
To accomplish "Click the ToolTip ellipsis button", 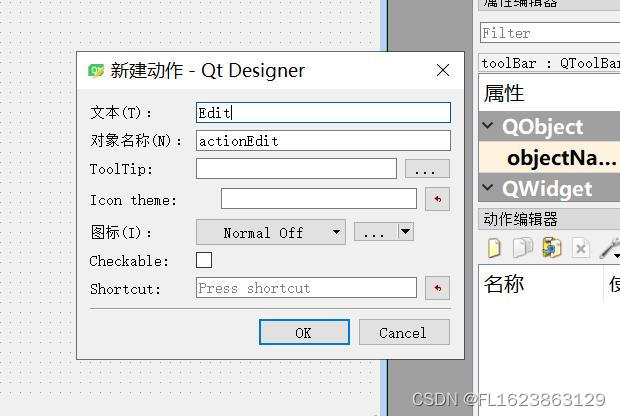I will 427,169.
